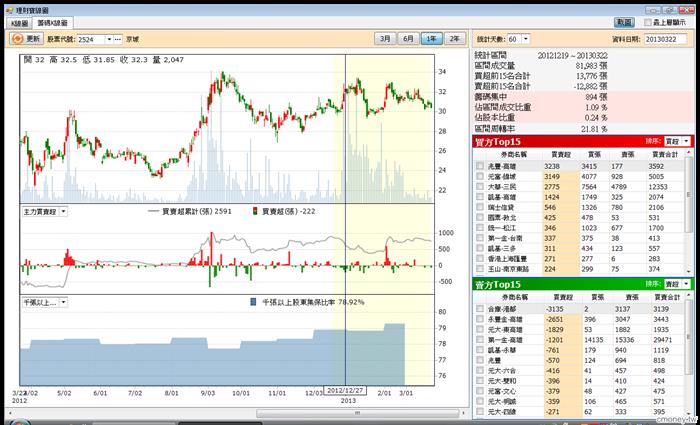Click the orange refresh 更新 button

tap(26, 39)
